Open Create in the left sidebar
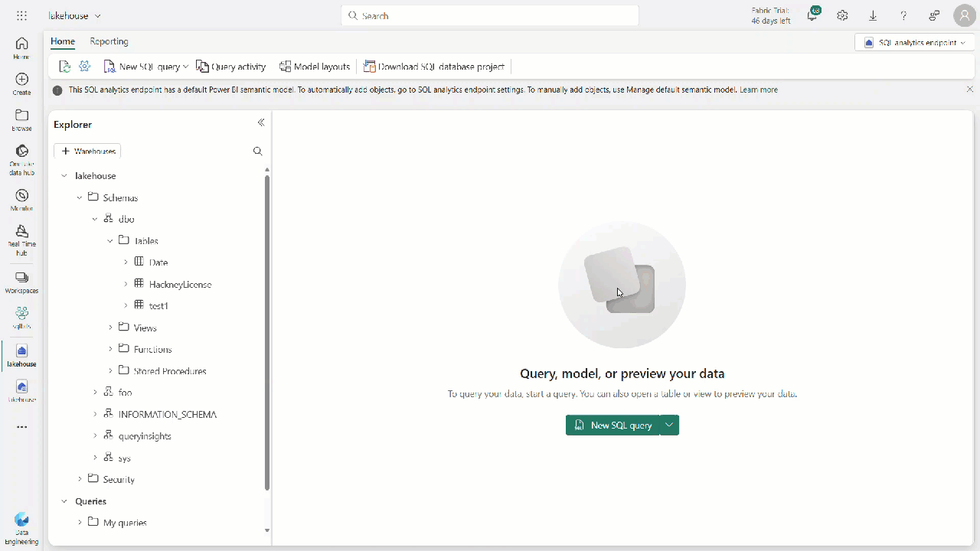The height and width of the screenshot is (551, 980). pos(21,84)
